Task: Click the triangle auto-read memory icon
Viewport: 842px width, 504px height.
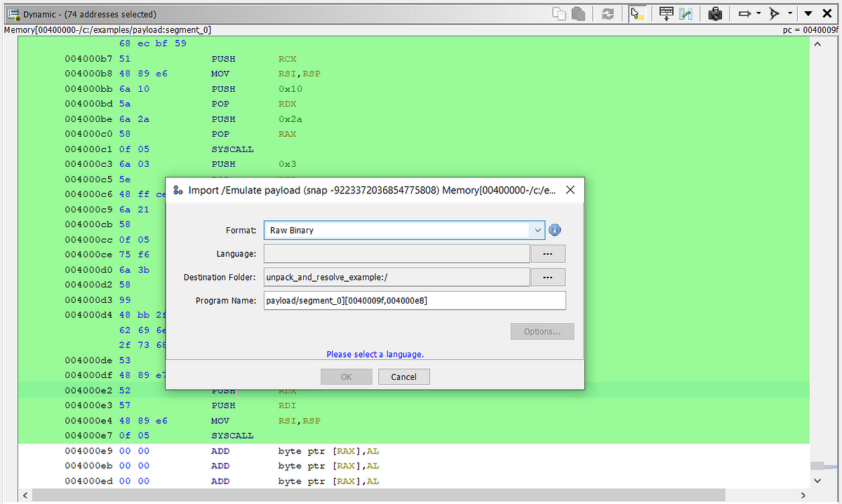Action: tap(775, 14)
